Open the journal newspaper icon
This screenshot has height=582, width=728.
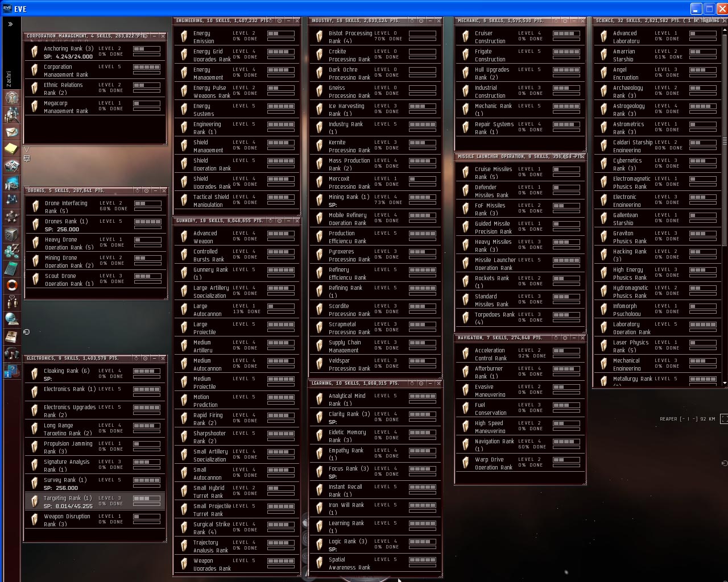click(x=12, y=336)
